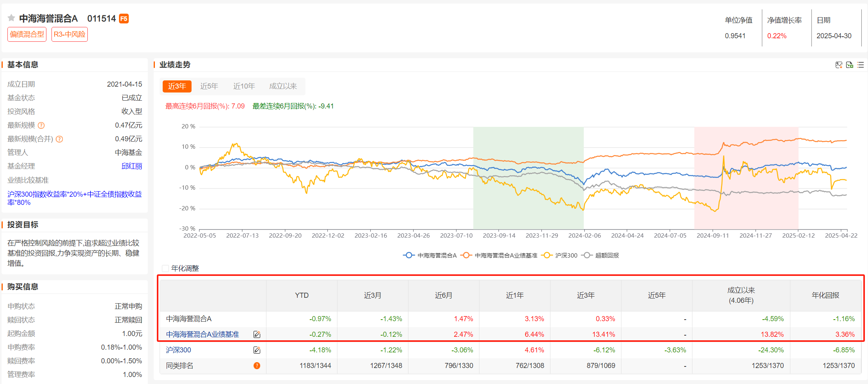Click the orange help icon beside 同类排名

point(257,366)
